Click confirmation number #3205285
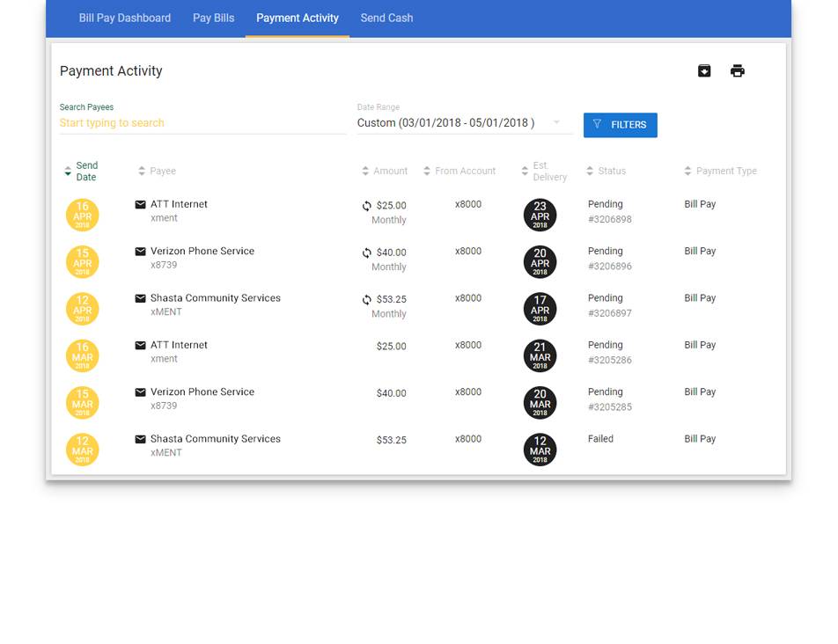 click(x=610, y=407)
